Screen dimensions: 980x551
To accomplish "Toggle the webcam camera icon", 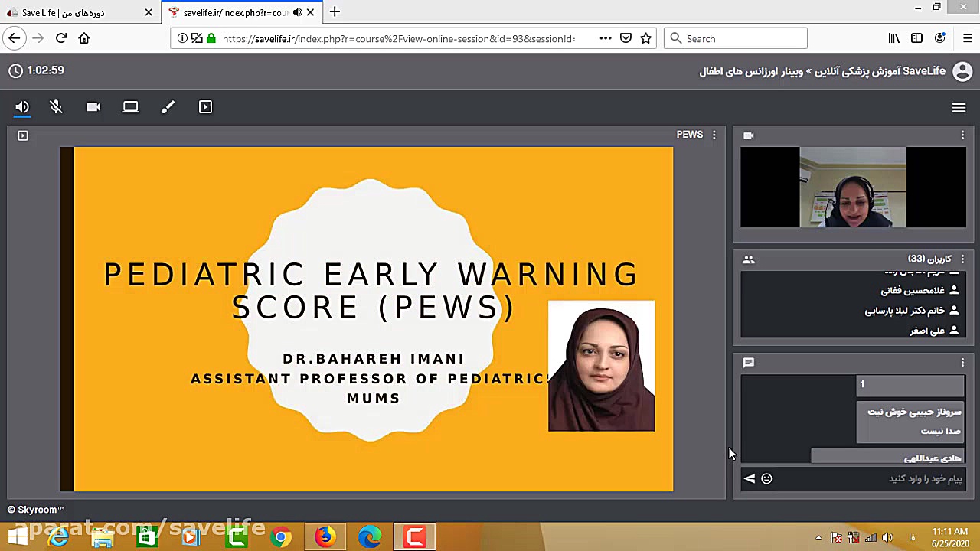I will click(x=93, y=107).
